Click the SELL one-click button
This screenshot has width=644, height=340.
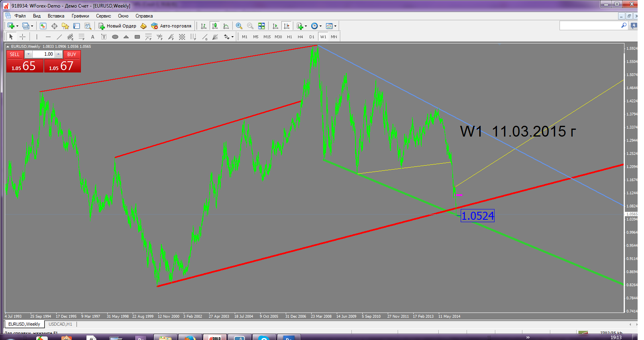pyautogui.click(x=15, y=54)
